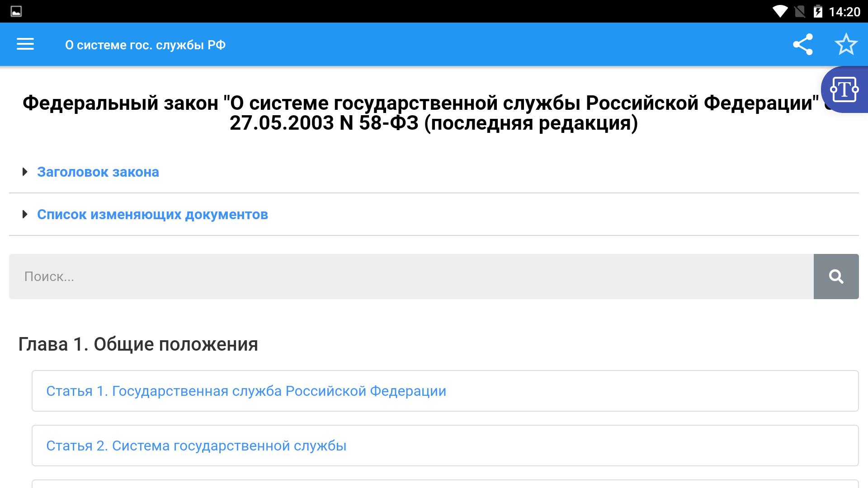Tap the share icon in toolbar
Viewport: 868px width, 488px height.
tap(803, 44)
